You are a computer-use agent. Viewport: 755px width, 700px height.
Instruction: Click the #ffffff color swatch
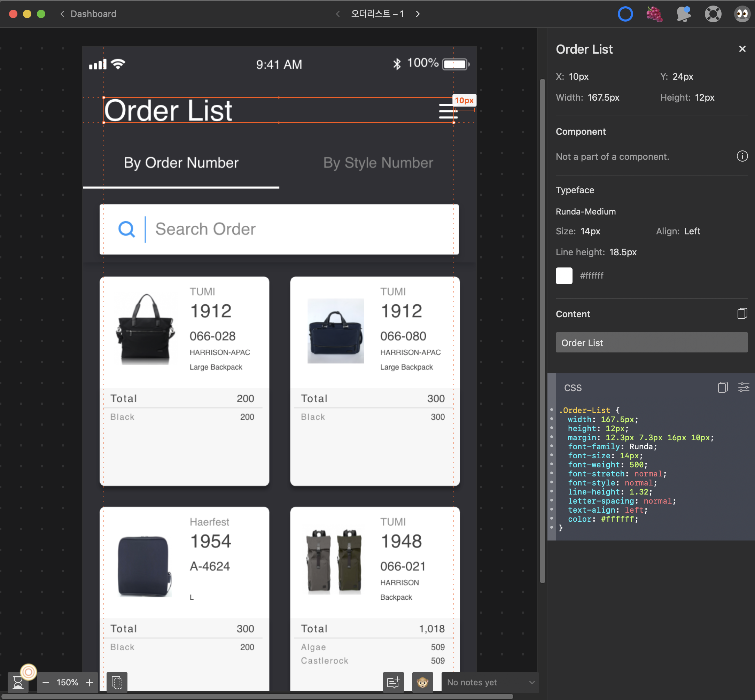[564, 275]
